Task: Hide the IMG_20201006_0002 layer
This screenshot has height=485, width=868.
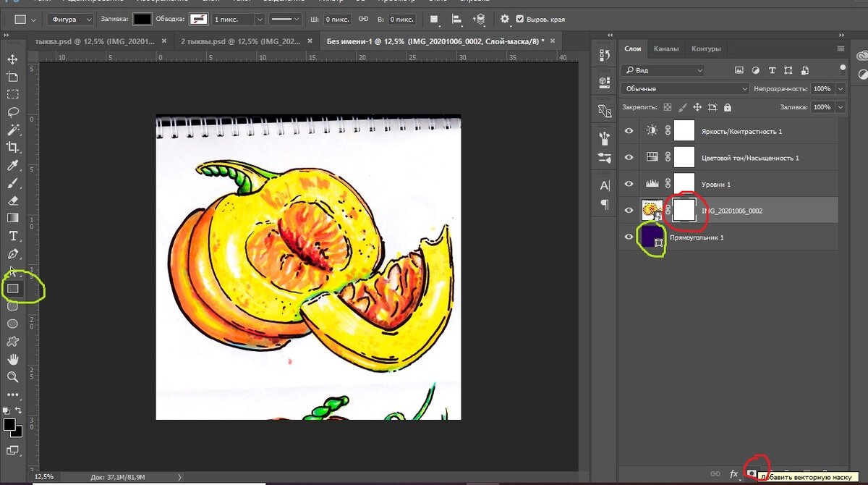Action: coord(629,211)
